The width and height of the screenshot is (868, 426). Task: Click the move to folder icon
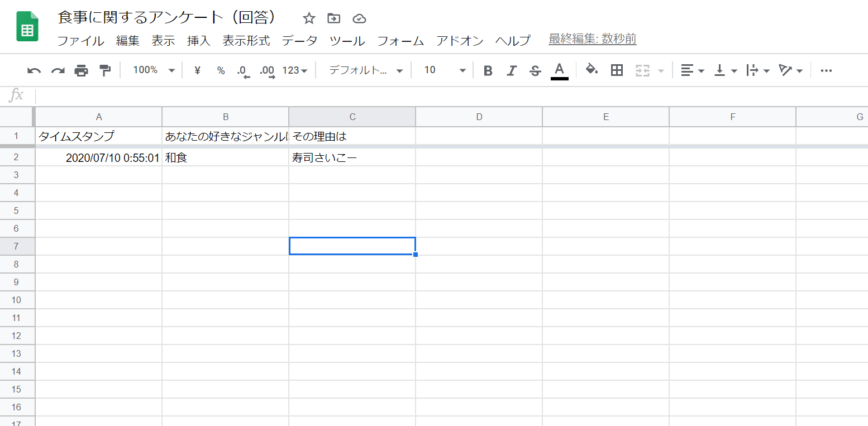click(333, 19)
